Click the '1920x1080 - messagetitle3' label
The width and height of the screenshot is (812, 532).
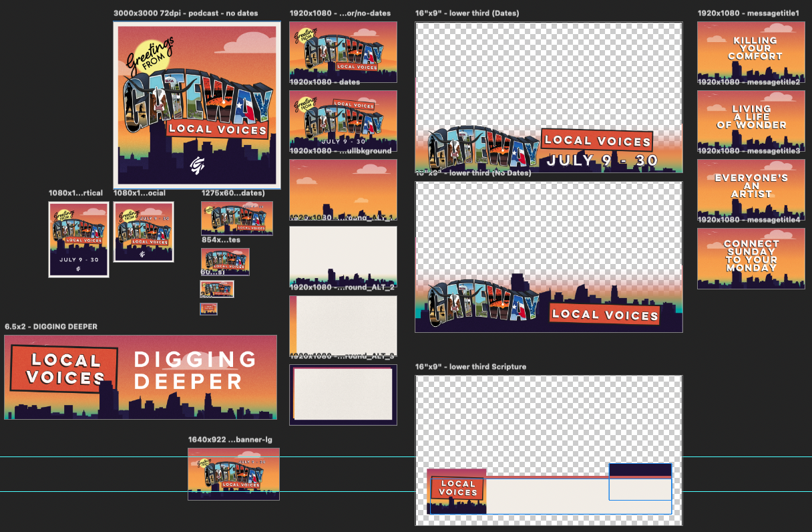point(749,151)
